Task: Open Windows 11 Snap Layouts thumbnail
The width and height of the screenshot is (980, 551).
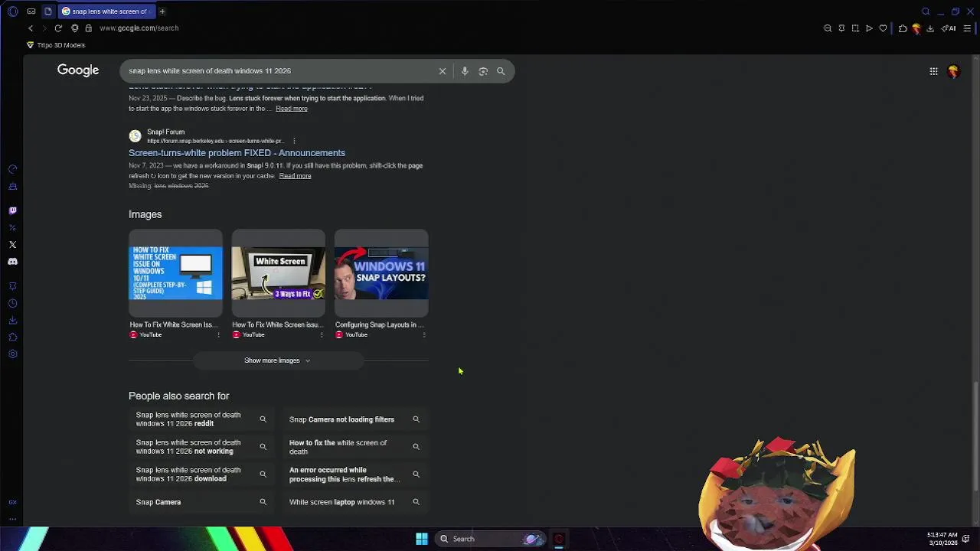Action: (x=381, y=272)
